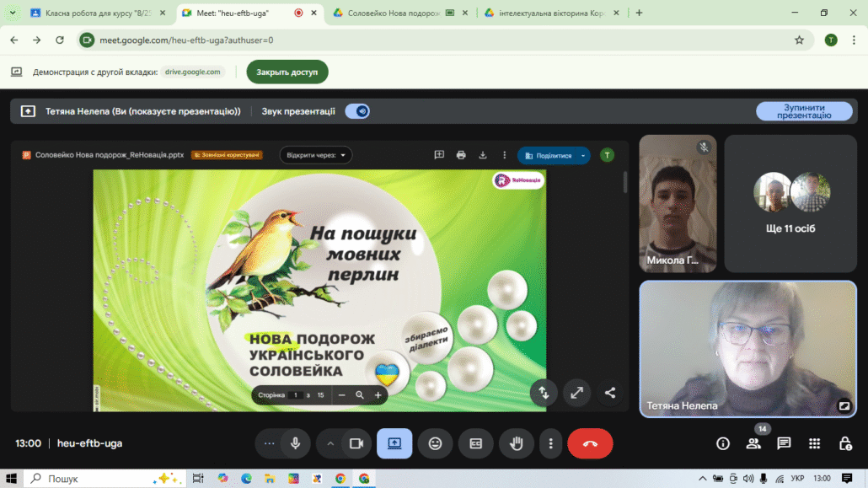This screenshot has width=868, height=488.
Task: Toggle the presentation audio switch
Action: pyautogui.click(x=358, y=111)
